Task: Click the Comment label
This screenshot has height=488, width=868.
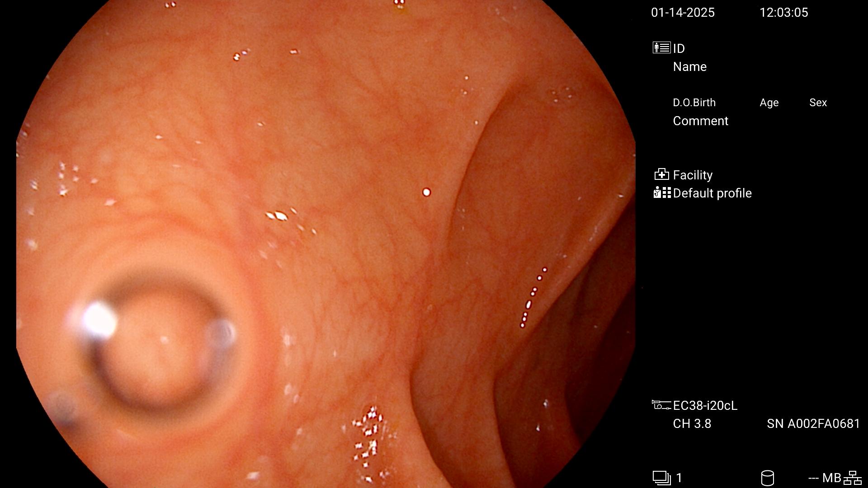Action: [700, 121]
